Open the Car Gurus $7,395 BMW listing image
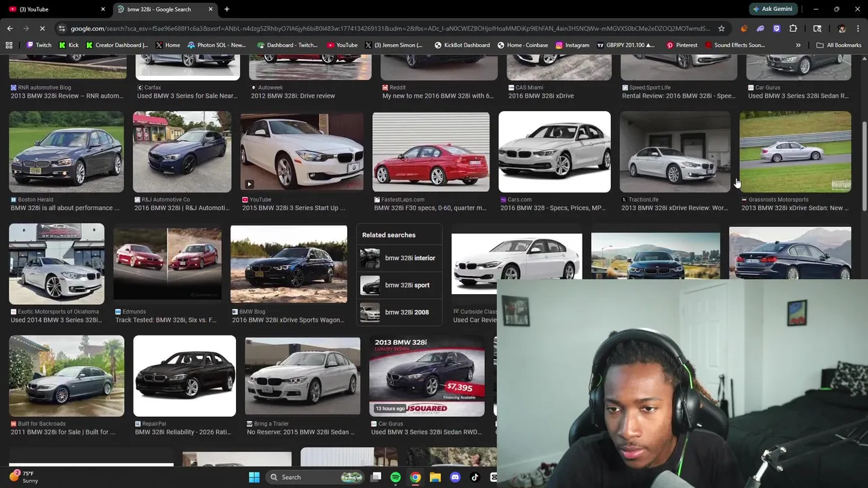Screen dimensions: 868x488 click(427, 375)
